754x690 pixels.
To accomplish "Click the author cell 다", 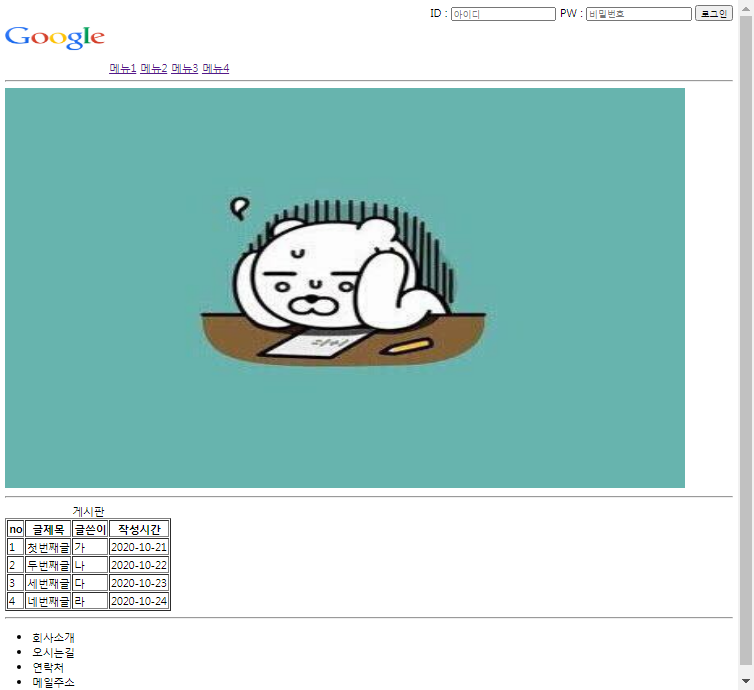I will [x=90, y=583].
